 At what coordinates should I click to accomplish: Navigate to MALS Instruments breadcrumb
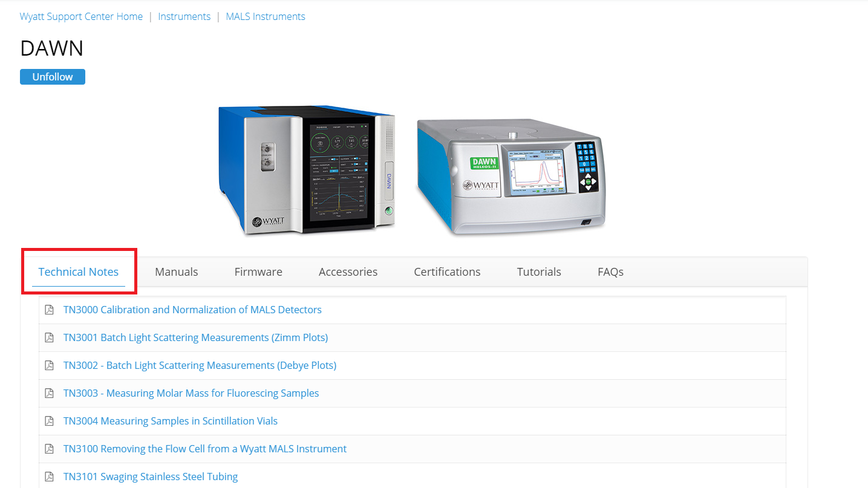(266, 16)
